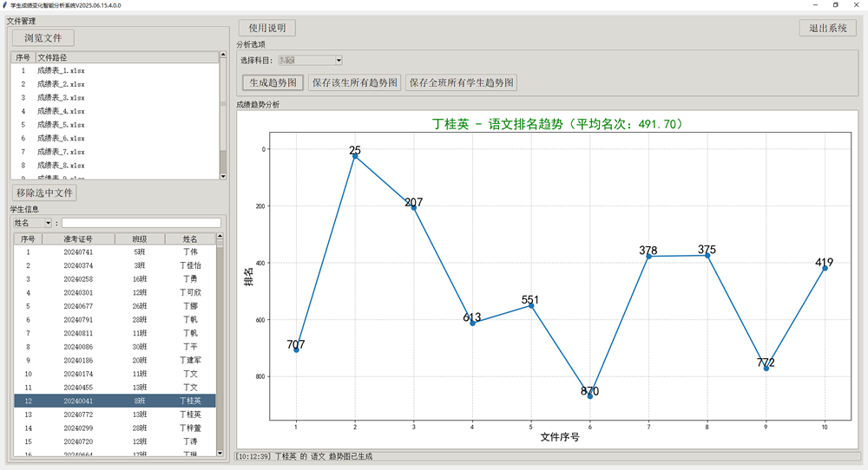Select file 成绩表_3.xlsx in the list
Image resolution: width=868 pixels, height=470 pixels.
(x=61, y=98)
